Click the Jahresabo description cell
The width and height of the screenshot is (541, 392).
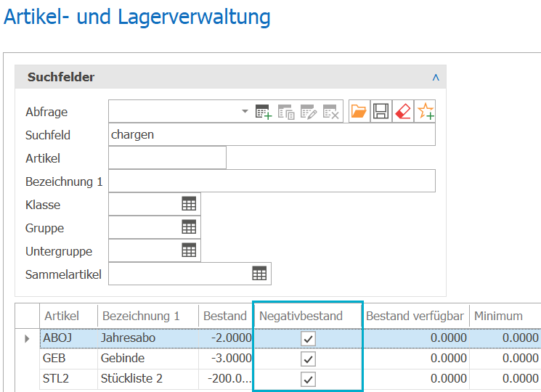point(148,338)
